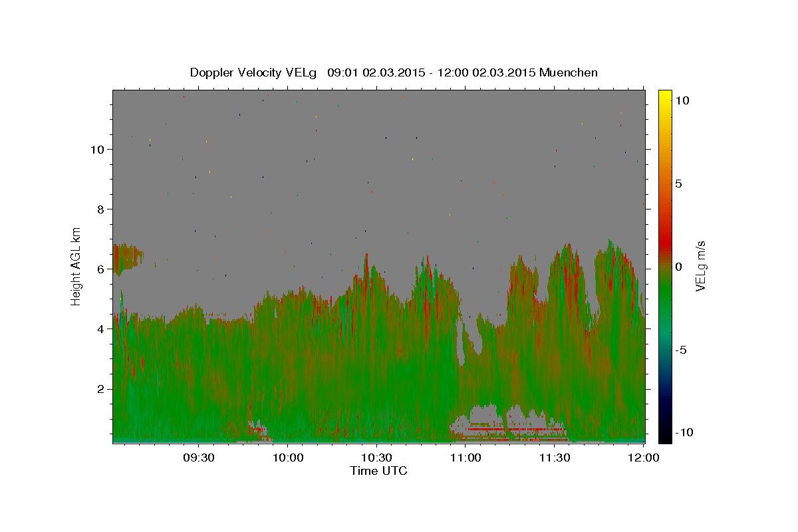Click the isolated cloud patch near 6 km
Image resolution: width=798 pixels, height=532 pixels.
[x=127, y=259]
